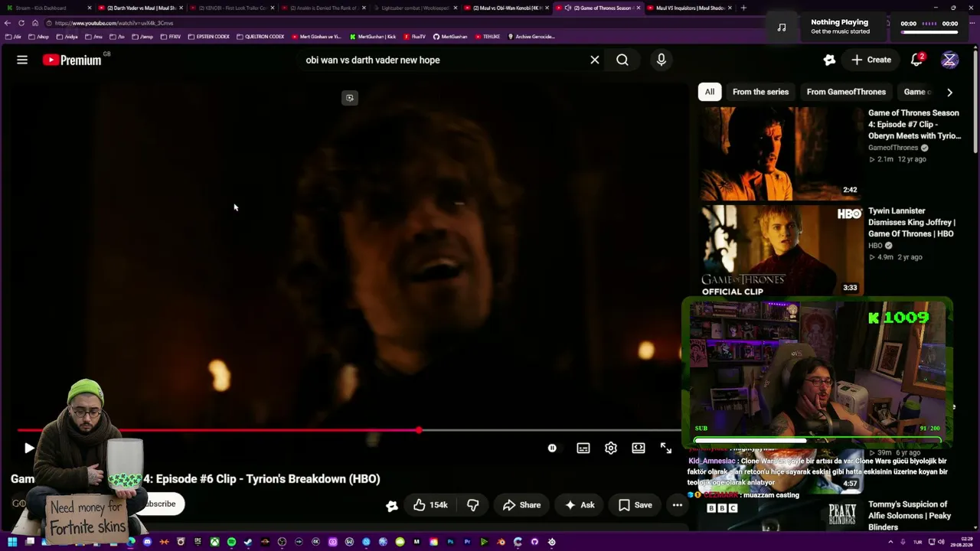Open the player settings gear

coord(611,448)
